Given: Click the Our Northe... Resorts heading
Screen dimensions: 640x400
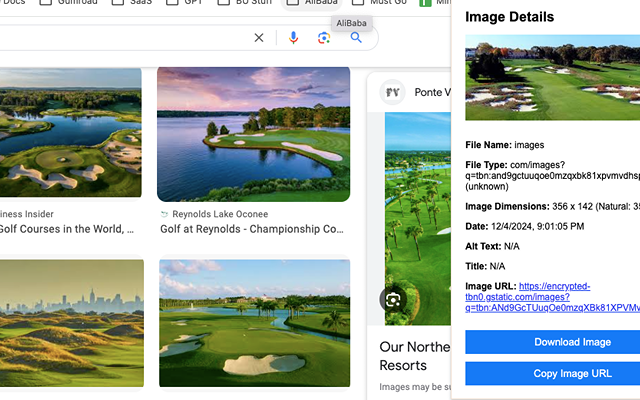Looking at the screenshot, I should point(415,356).
